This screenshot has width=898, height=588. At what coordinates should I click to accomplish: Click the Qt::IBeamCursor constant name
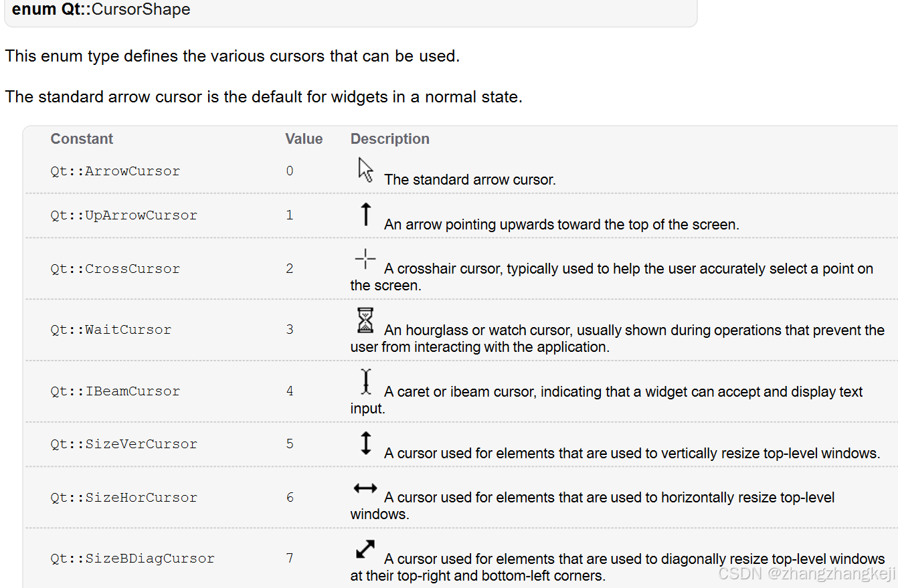pos(115,391)
